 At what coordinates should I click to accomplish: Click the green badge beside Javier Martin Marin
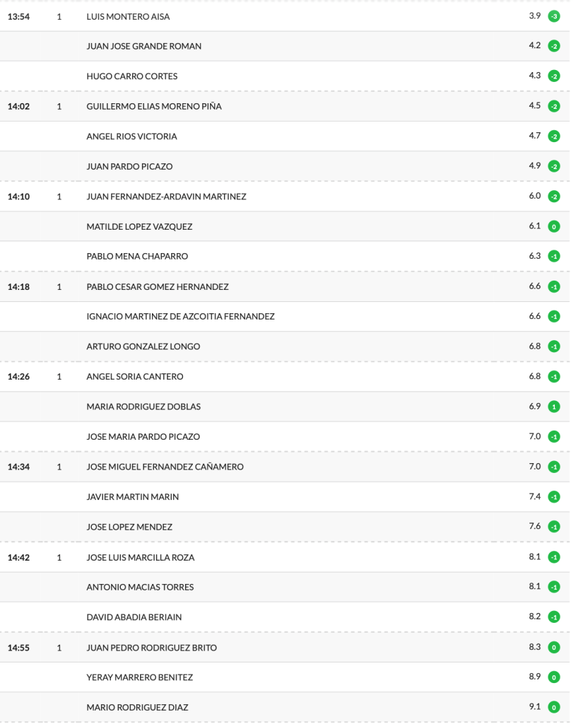click(x=554, y=497)
